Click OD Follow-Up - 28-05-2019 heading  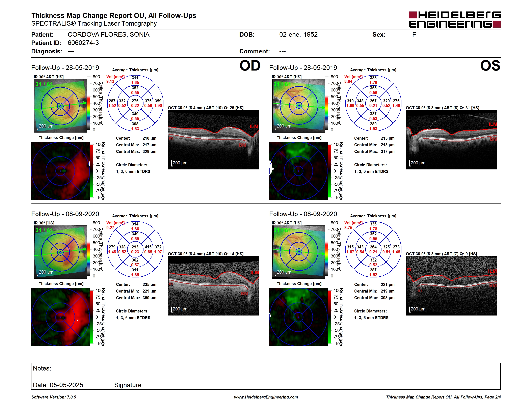pos(65,68)
